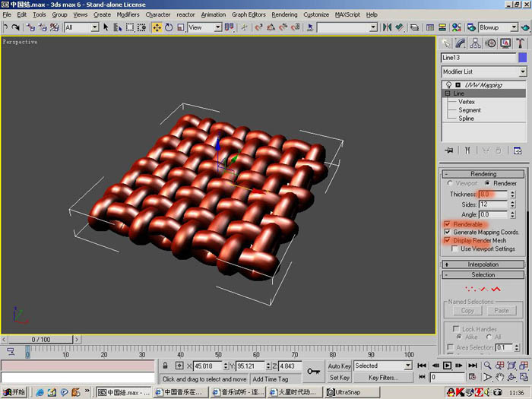
Task: Click Configure Modifier Sets icon
Action: [x=518, y=150]
